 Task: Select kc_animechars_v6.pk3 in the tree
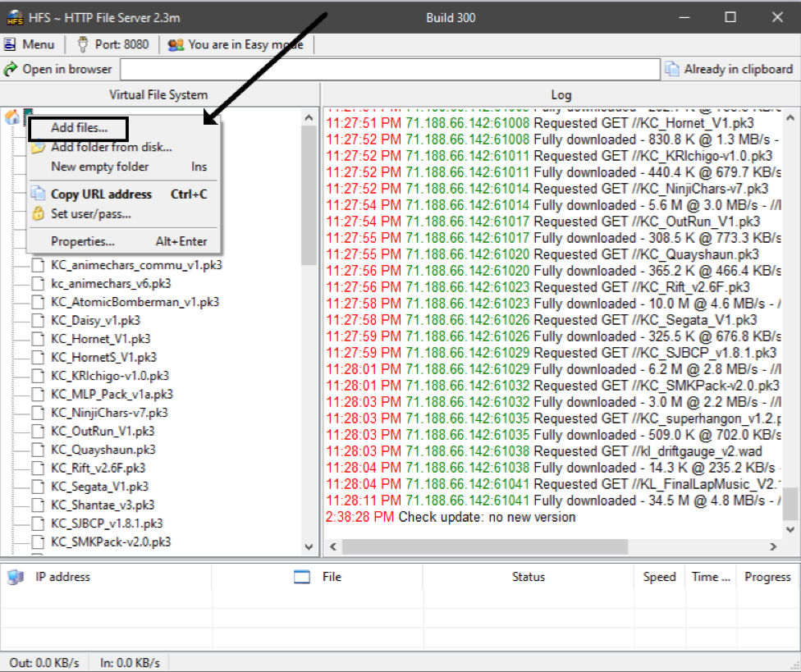point(111,283)
